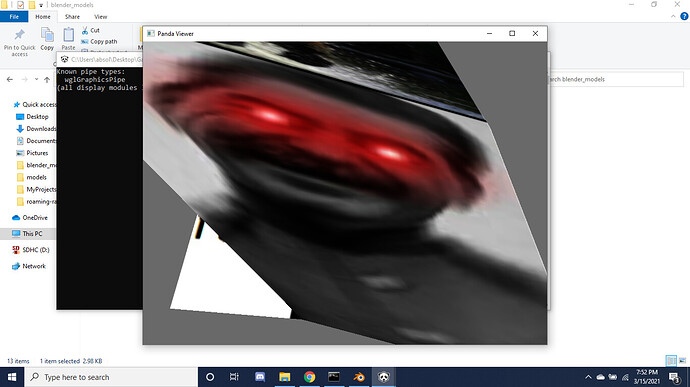This screenshot has width=690, height=387.
Task: Open MyProjects folder in sidebar
Action: (36, 189)
